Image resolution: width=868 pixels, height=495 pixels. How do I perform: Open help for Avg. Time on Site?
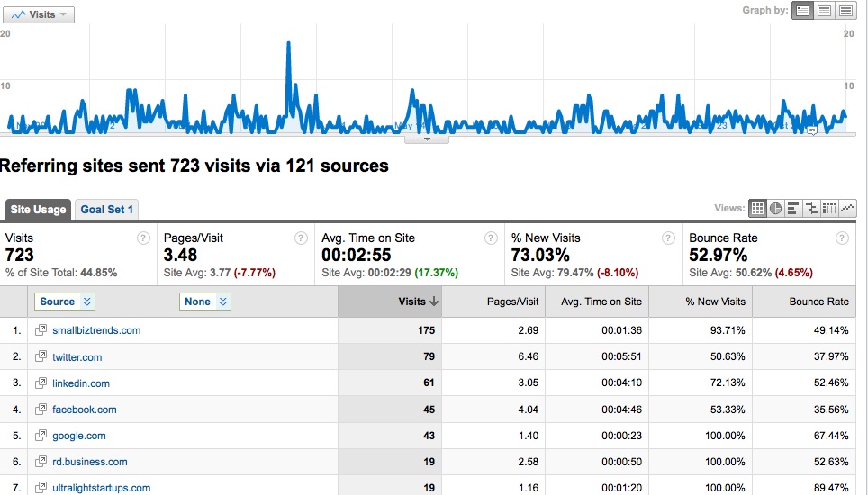click(x=491, y=238)
